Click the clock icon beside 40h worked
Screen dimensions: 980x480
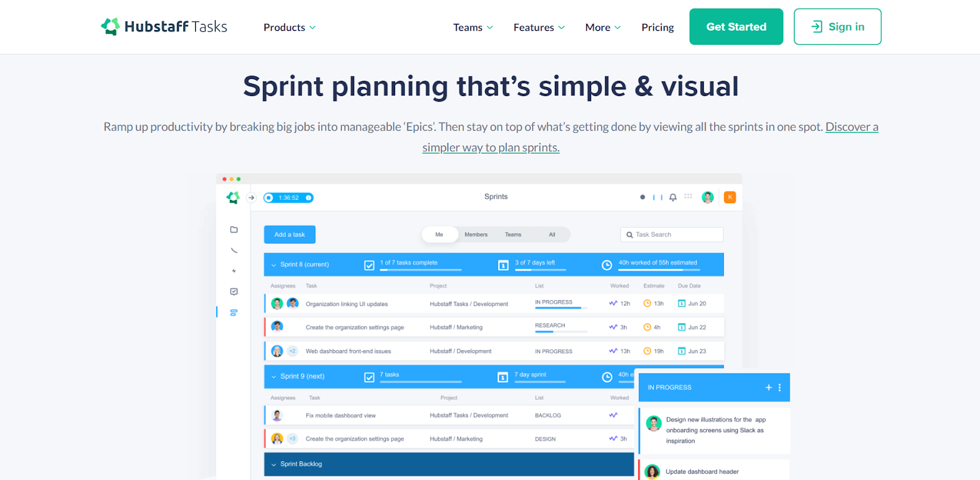(x=607, y=265)
